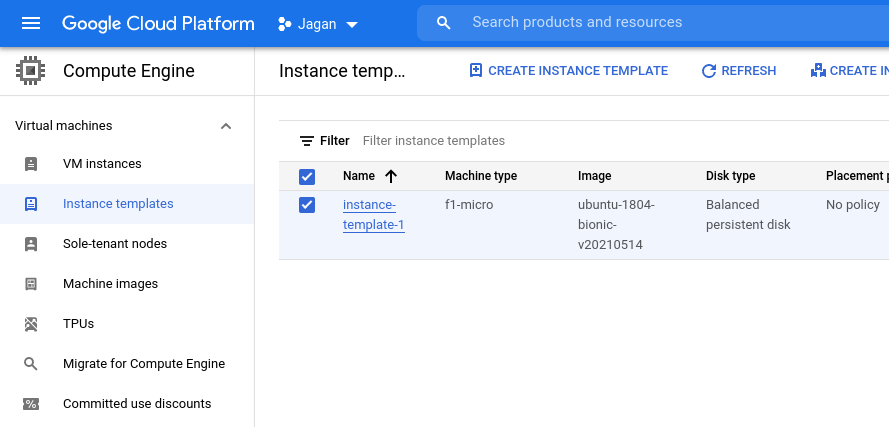Viewport: 889px width, 427px height.
Task: Click the Migrate for Compute Engine icon
Action: pos(31,364)
